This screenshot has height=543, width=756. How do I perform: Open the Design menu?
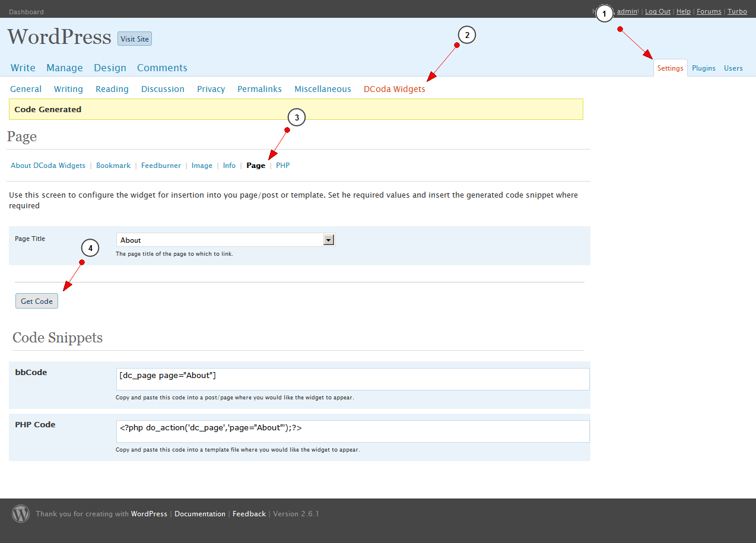point(110,68)
